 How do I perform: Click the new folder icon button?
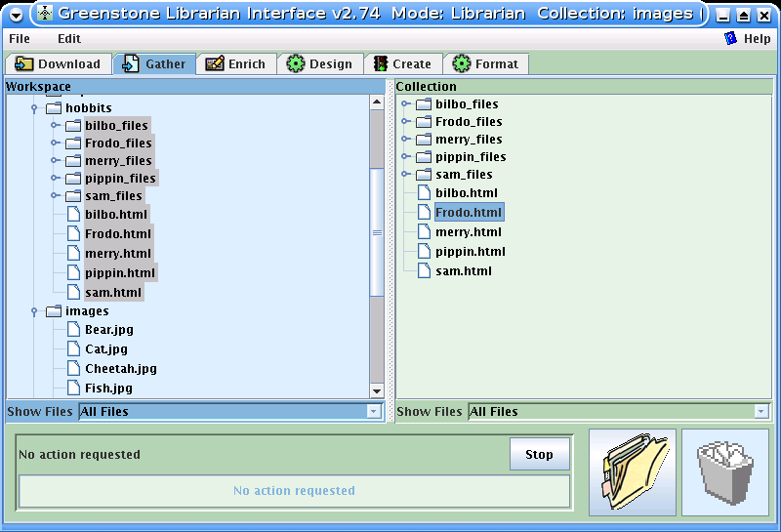(x=632, y=472)
